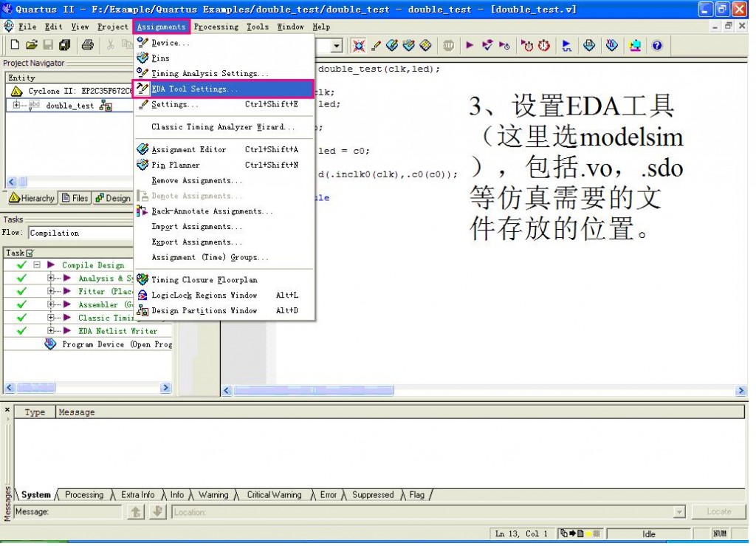
Task: Click the Pin Planner toolbar icon
Action: click(x=410, y=46)
